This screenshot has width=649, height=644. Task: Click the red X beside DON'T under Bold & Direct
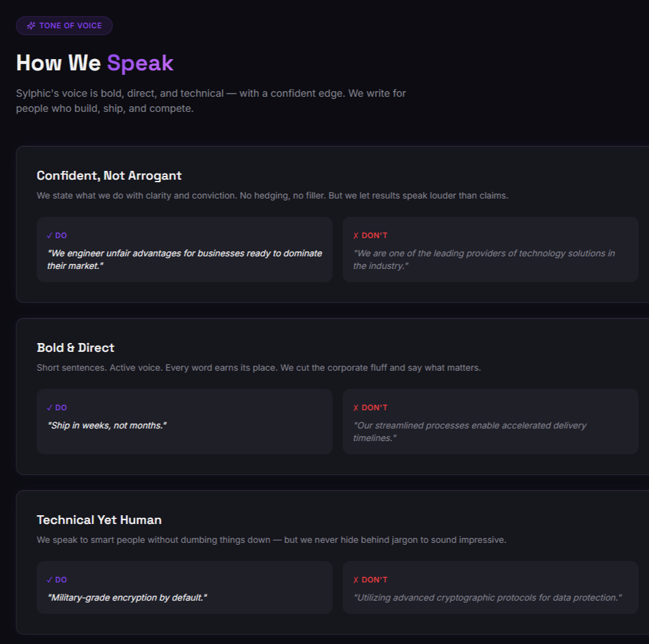pos(356,408)
